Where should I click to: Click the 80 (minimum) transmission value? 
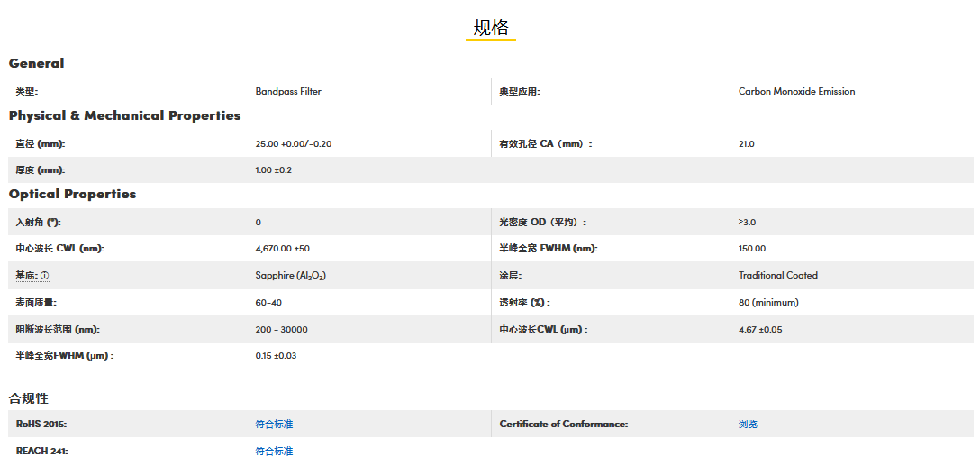pyautogui.click(x=768, y=302)
